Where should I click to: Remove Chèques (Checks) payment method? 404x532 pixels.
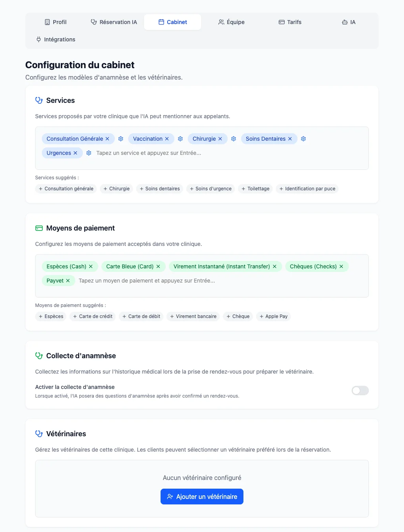point(341,266)
